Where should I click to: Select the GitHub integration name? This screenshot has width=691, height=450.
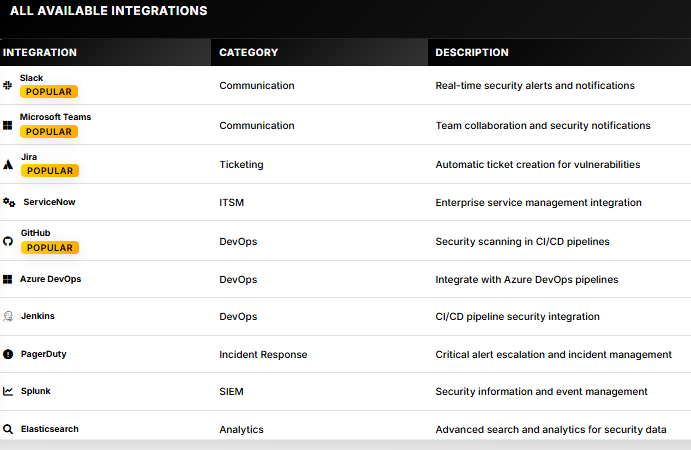[x=36, y=233]
